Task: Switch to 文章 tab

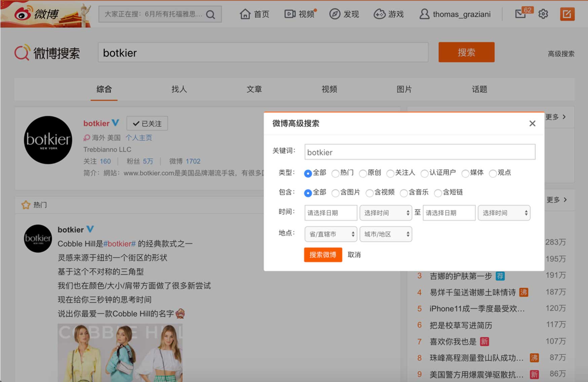Action: pyautogui.click(x=254, y=89)
